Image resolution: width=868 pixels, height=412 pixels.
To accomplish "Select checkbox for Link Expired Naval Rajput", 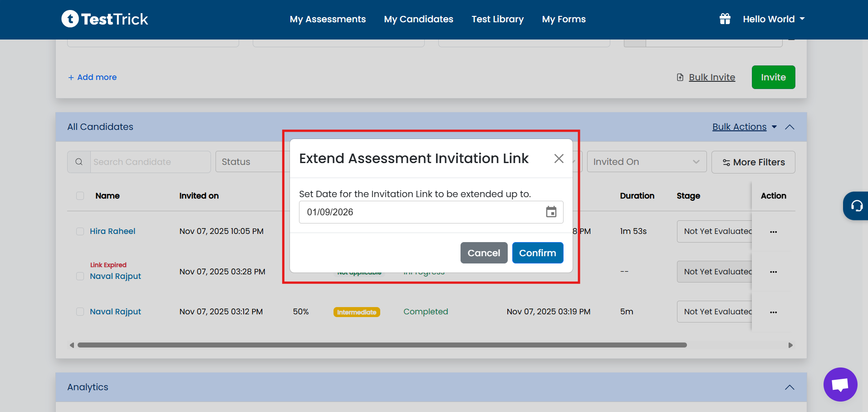I will (80, 276).
